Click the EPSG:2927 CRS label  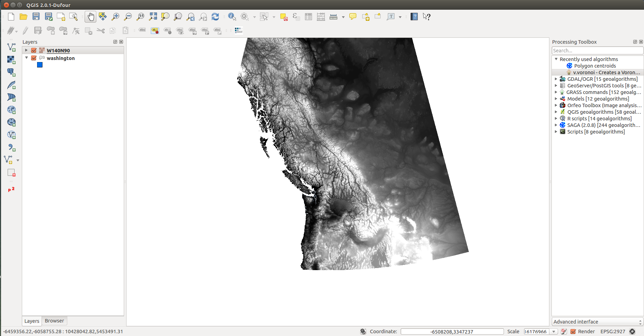pos(613,331)
